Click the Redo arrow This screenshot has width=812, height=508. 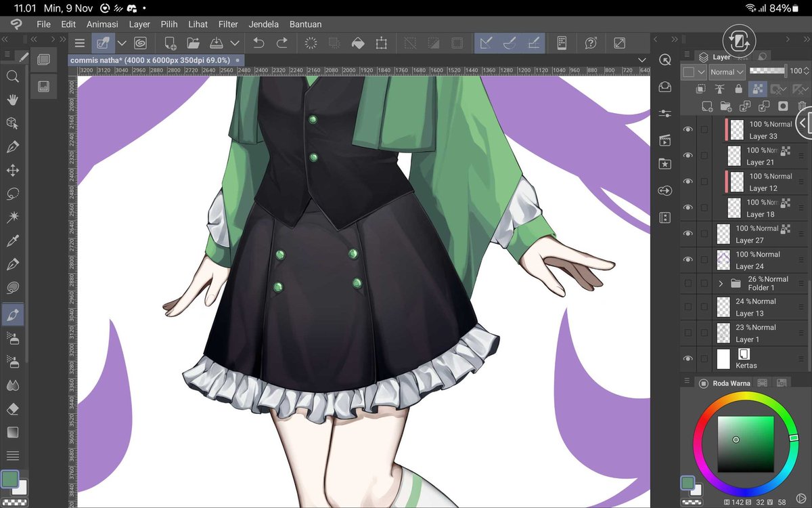tap(281, 43)
